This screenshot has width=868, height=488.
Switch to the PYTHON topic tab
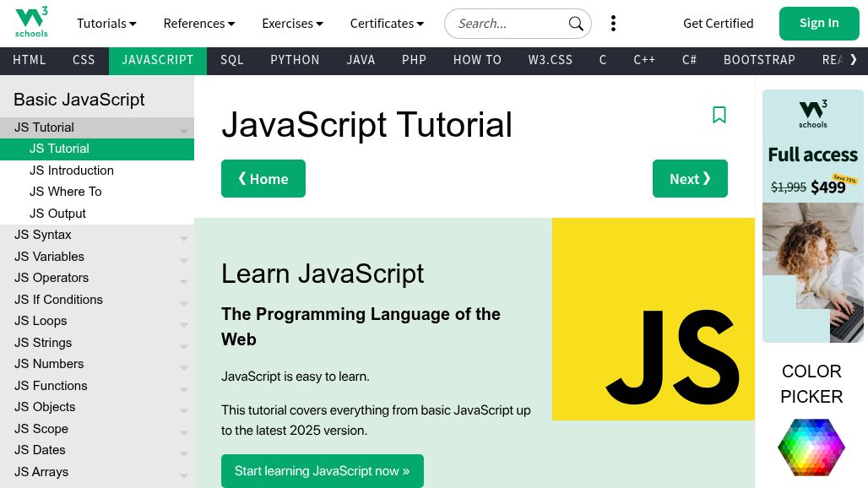click(x=295, y=60)
